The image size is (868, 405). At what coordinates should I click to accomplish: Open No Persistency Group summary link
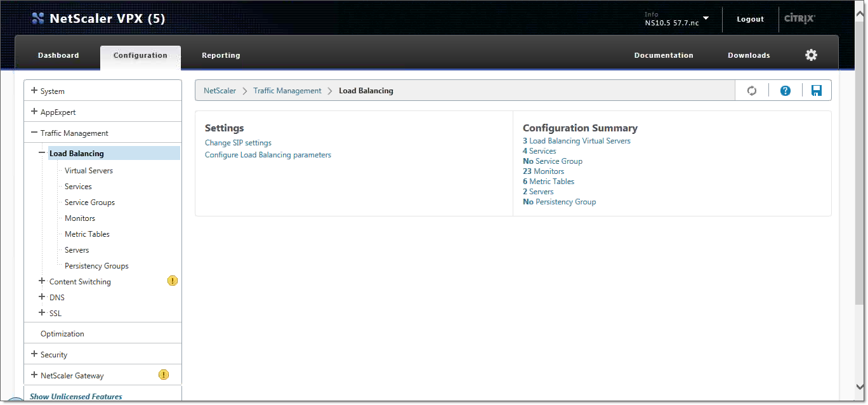coord(559,202)
